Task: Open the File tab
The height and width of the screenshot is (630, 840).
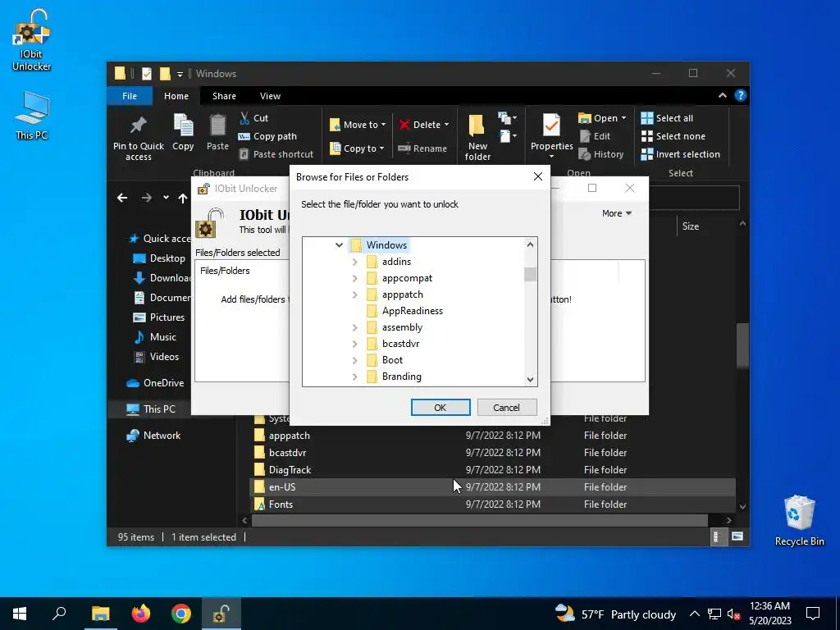Action: tap(130, 96)
